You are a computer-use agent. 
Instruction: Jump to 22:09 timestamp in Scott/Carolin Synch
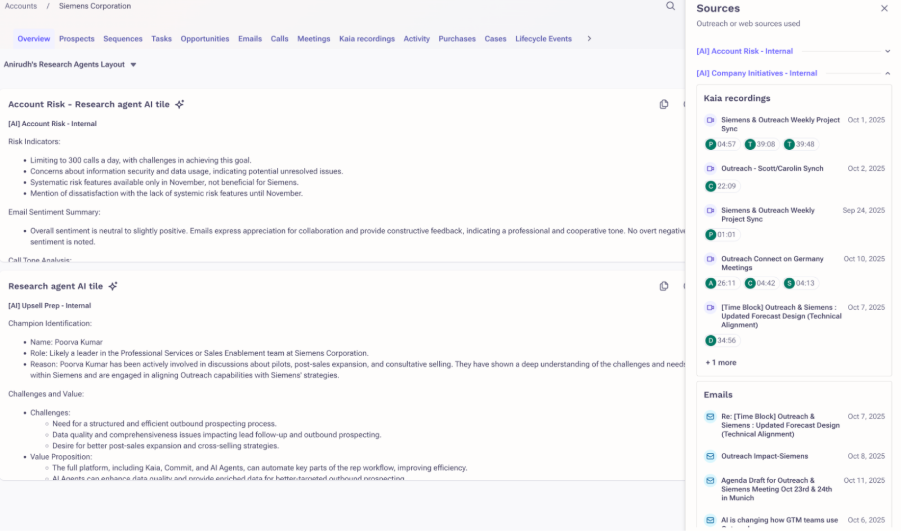coord(721,186)
